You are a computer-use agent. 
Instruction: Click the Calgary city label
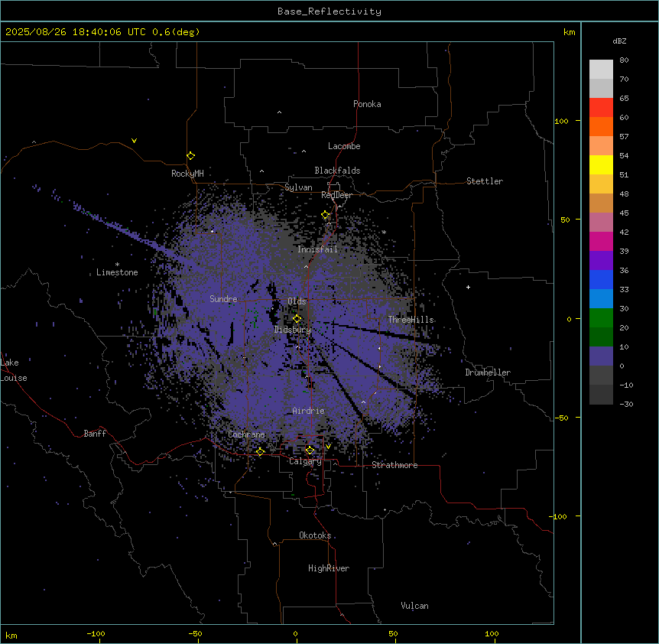pos(305,461)
